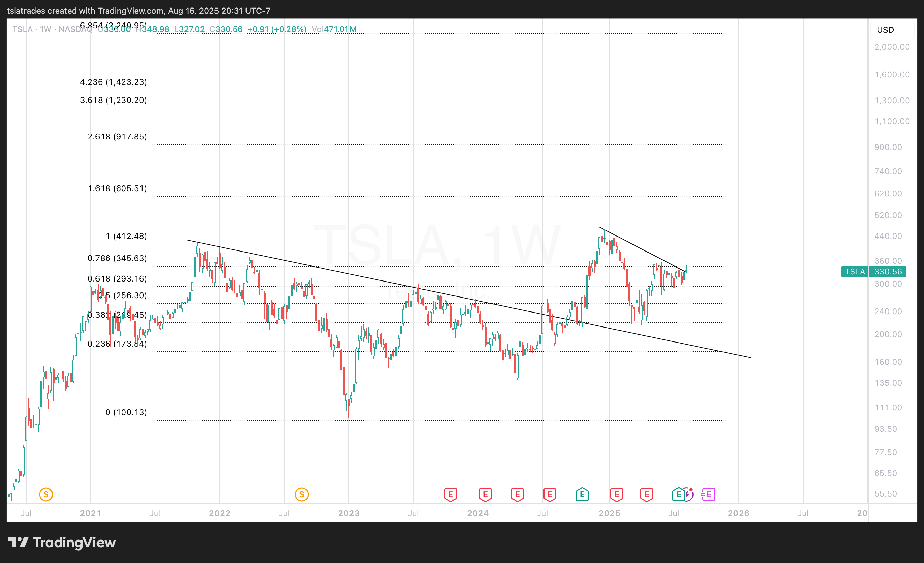This screenshot has width=924, height=563.
Task: Click the 2025 label on time axis
Action: 609,513
